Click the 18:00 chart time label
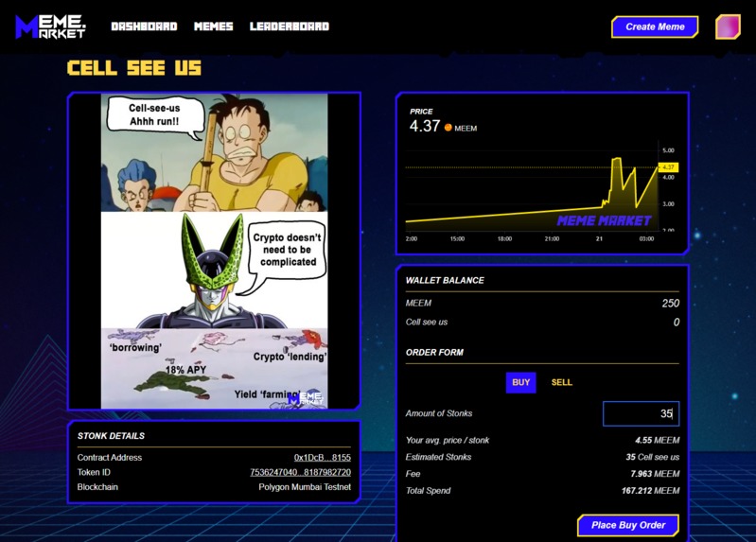 (x=504, y=238)
